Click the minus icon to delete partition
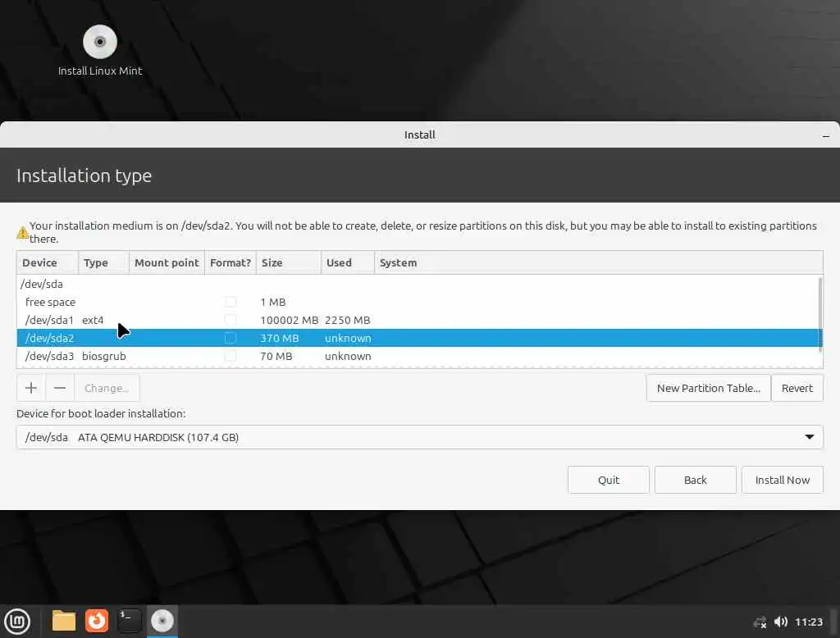 60,388
